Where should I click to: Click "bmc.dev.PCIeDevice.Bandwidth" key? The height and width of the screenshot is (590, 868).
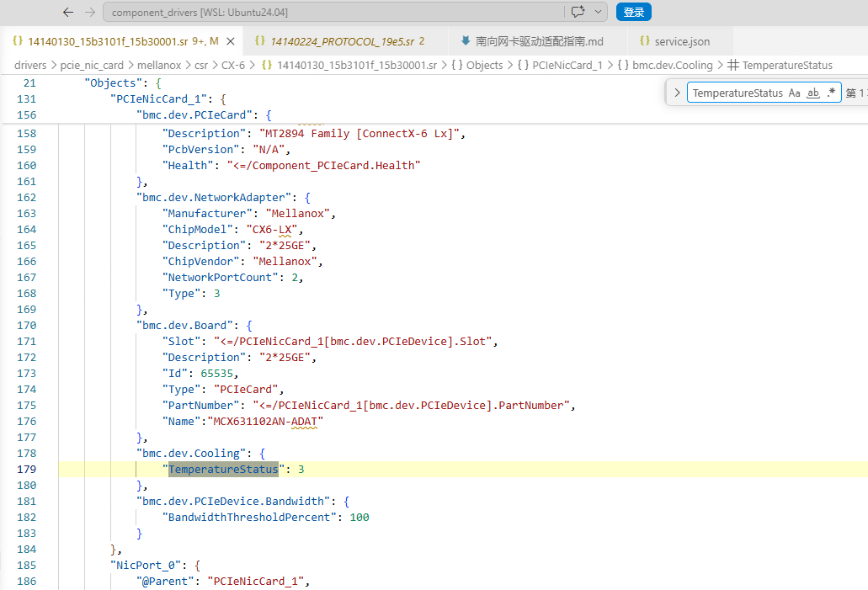pyautogui.click(x=233, y=502)
